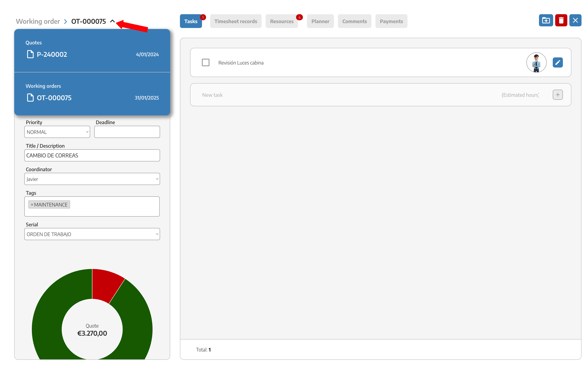The height and width of the screenshot is (374, 588).
Task: Switch to the Tasks tab
Action: [191, 21]
